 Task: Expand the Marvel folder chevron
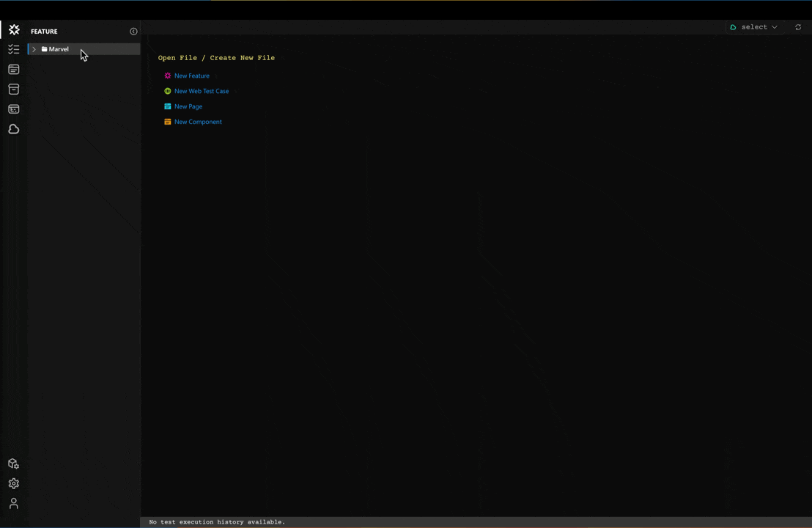pyautogui.click(x=34, y=49)
